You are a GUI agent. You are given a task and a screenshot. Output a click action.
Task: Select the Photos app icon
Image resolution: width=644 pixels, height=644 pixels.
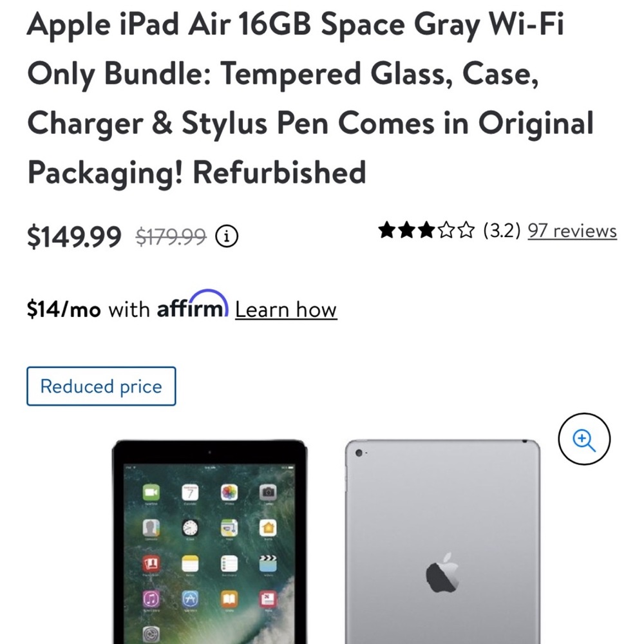click(x=229, y=493)
